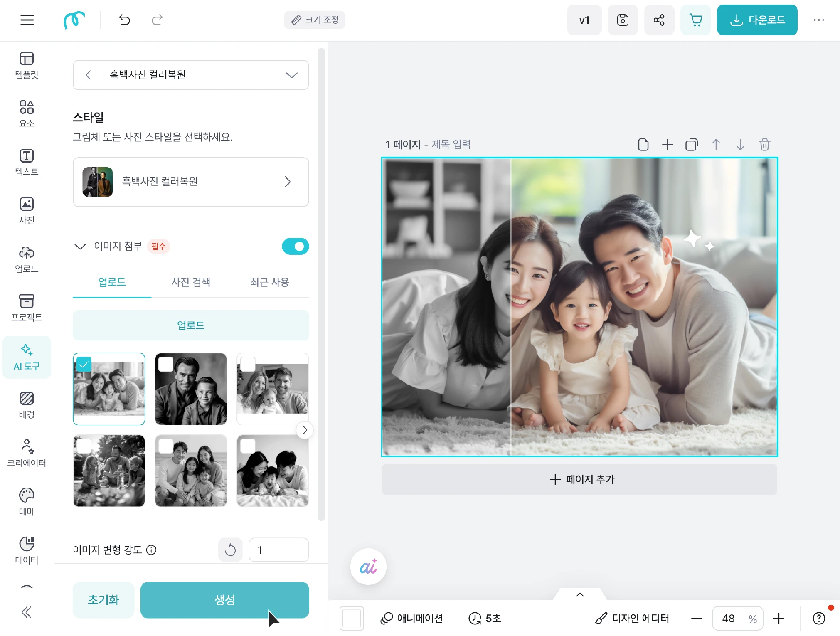Edit the 이미지 변형 강도 value field

pos(278,550)
